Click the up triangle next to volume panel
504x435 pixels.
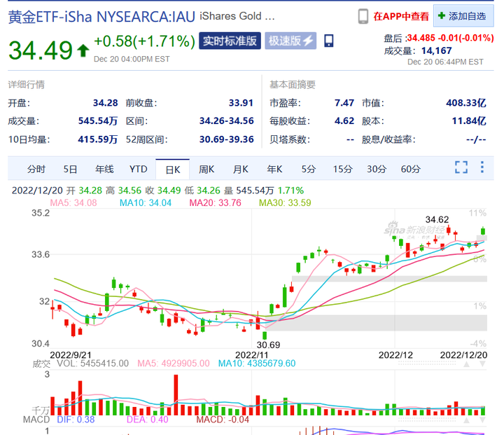[x=466, y=364]
